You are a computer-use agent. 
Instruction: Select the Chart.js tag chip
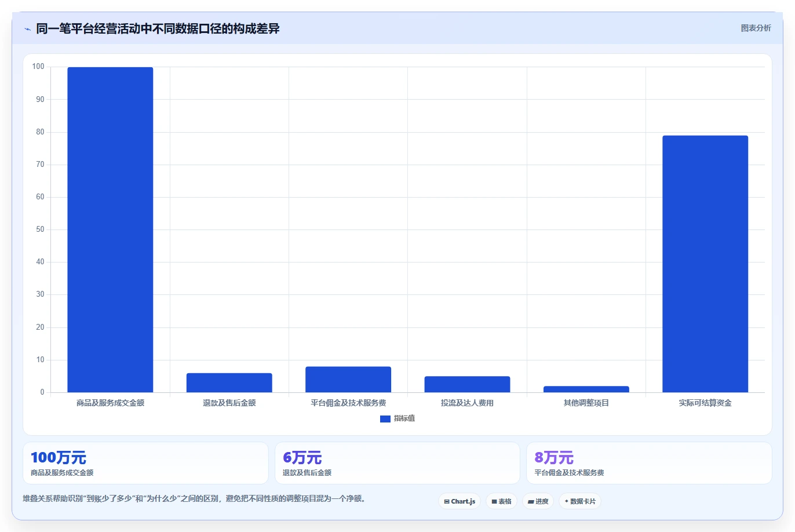pyautogui.click(x=460, y=501)
